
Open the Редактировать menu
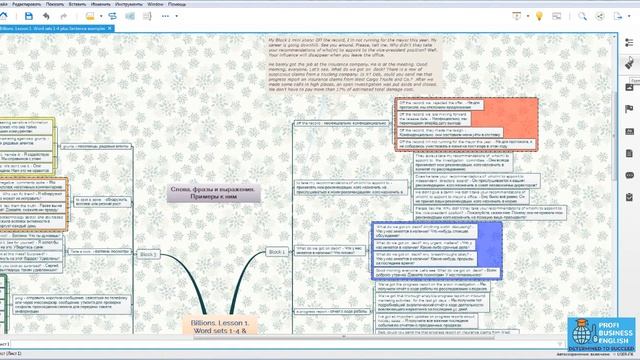point(27,4)
